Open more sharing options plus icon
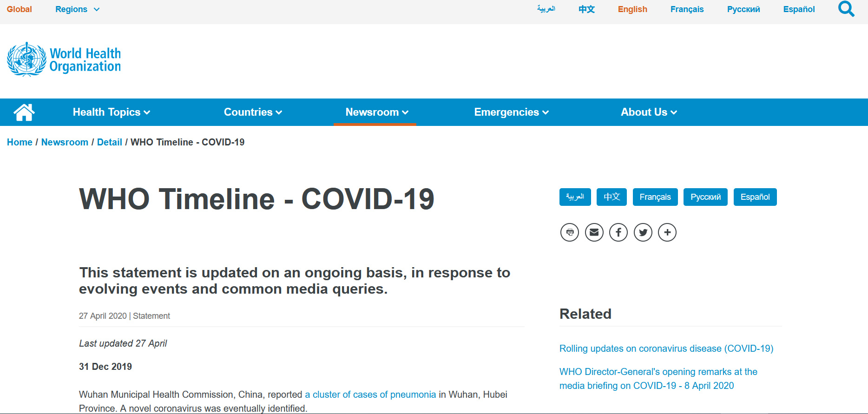Screen dimensions: 868x414 [667, 232]
